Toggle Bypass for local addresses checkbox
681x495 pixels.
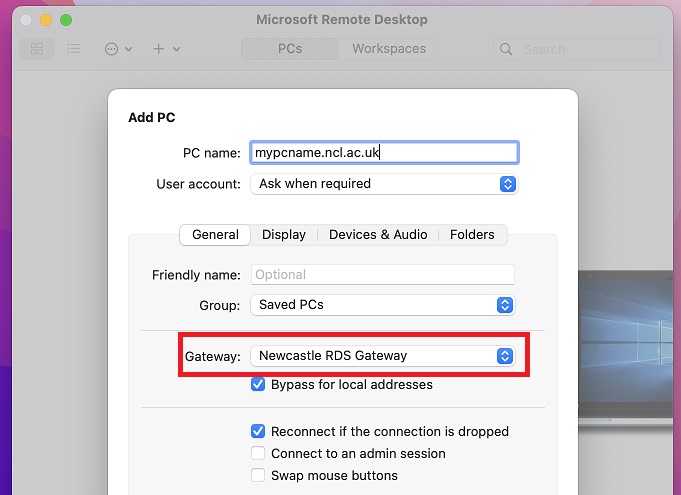click(x=259, y=385)
